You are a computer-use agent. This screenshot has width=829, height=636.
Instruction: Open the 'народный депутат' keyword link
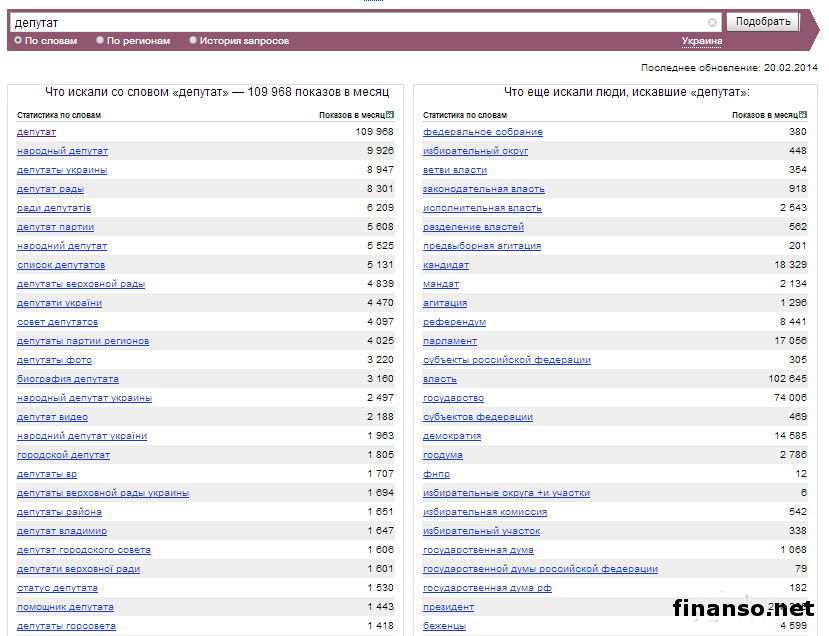pos(62,151)
